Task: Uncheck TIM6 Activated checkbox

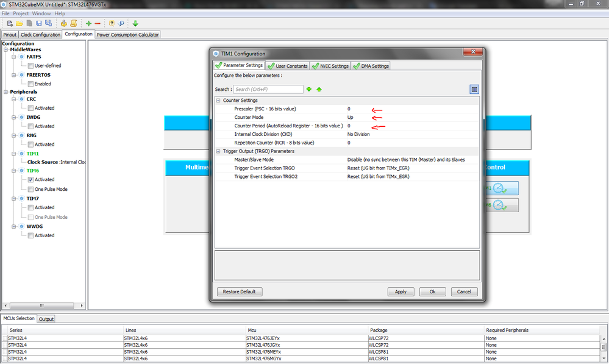Action: (x=30, y=179)
